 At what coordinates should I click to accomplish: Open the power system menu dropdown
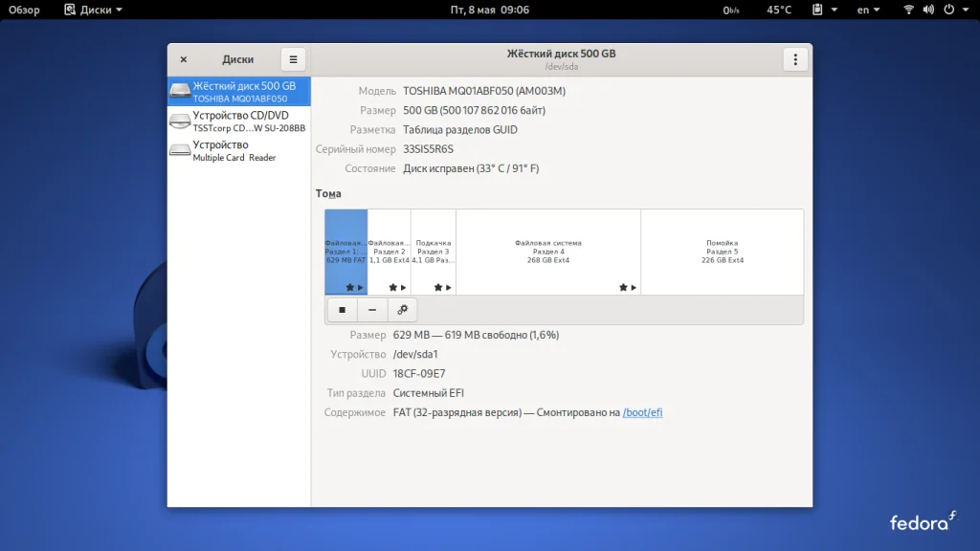pos(953,10)
